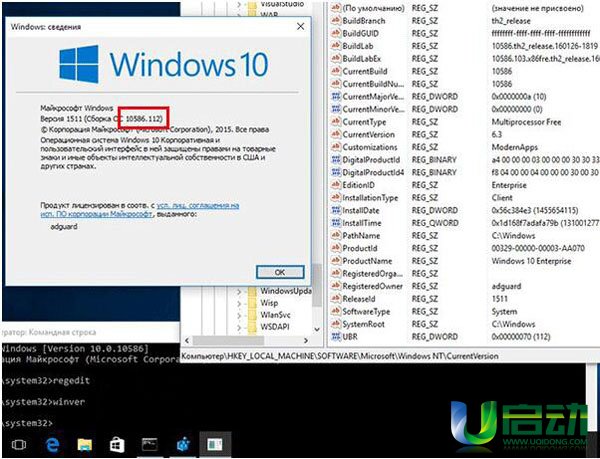600x459 pixels.
Task: Switch to Registry Editor taskbar icon
Action: 183,444
